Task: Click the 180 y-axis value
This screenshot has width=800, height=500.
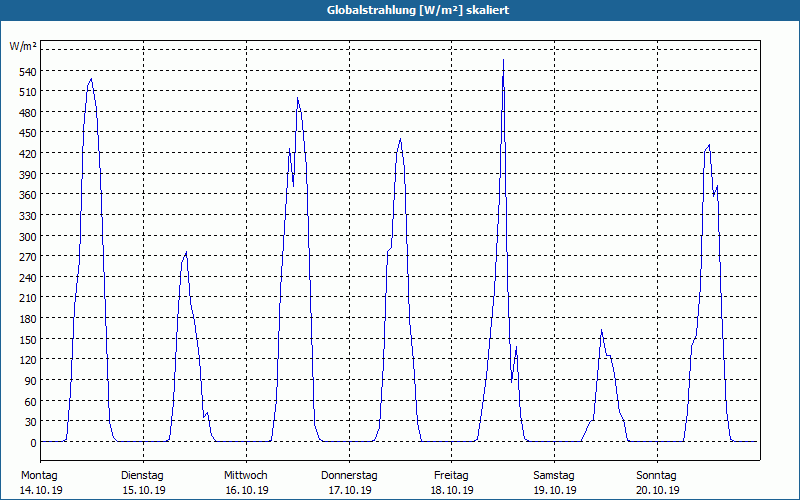Action: click(28, 319)
